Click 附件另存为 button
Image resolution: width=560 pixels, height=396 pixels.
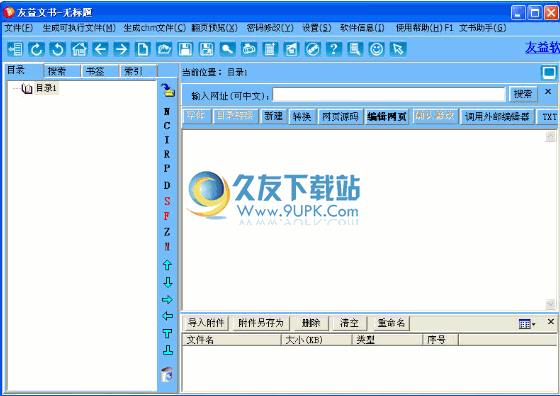click(x=261, y=323)
